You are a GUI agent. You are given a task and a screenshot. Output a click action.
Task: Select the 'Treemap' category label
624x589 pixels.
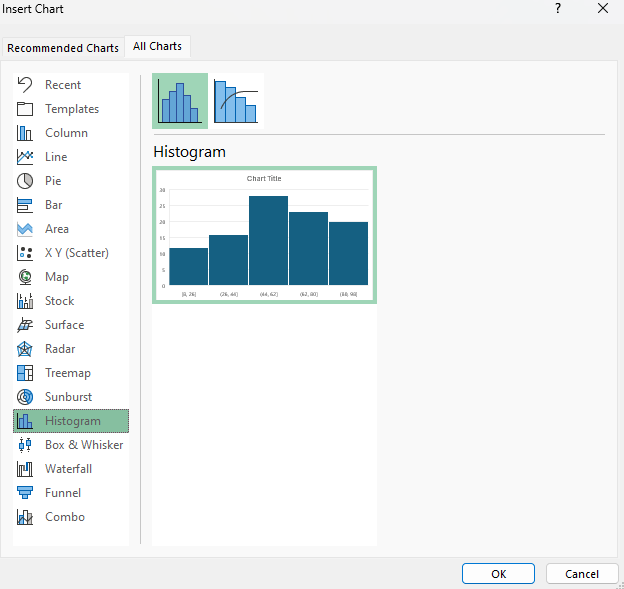pyautogui.click(x=68, y=373)
